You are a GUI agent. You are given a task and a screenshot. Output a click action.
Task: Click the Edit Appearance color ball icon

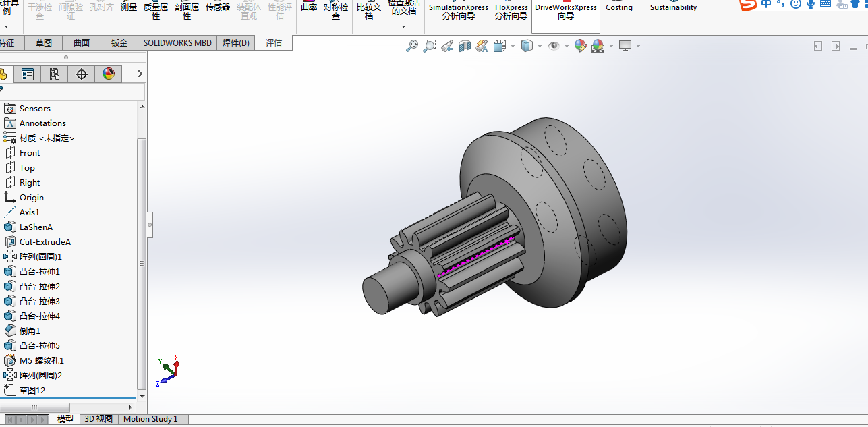click(581, 46)
